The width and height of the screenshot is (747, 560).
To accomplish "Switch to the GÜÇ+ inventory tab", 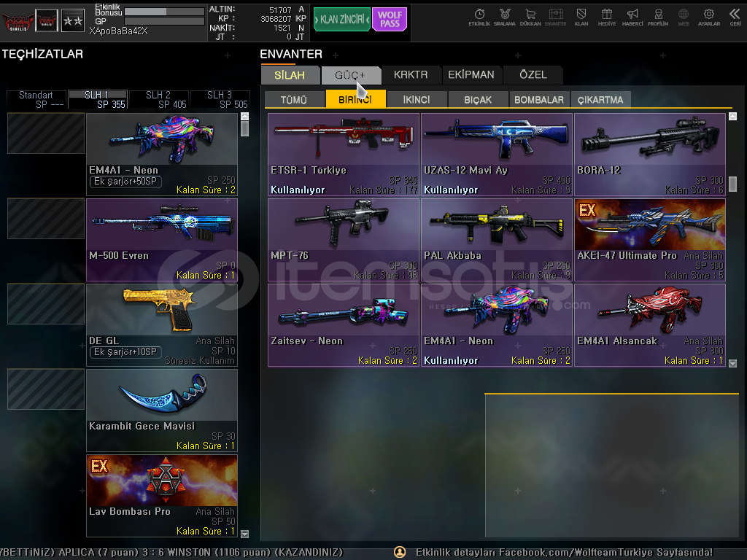I will tap(350, 75).
